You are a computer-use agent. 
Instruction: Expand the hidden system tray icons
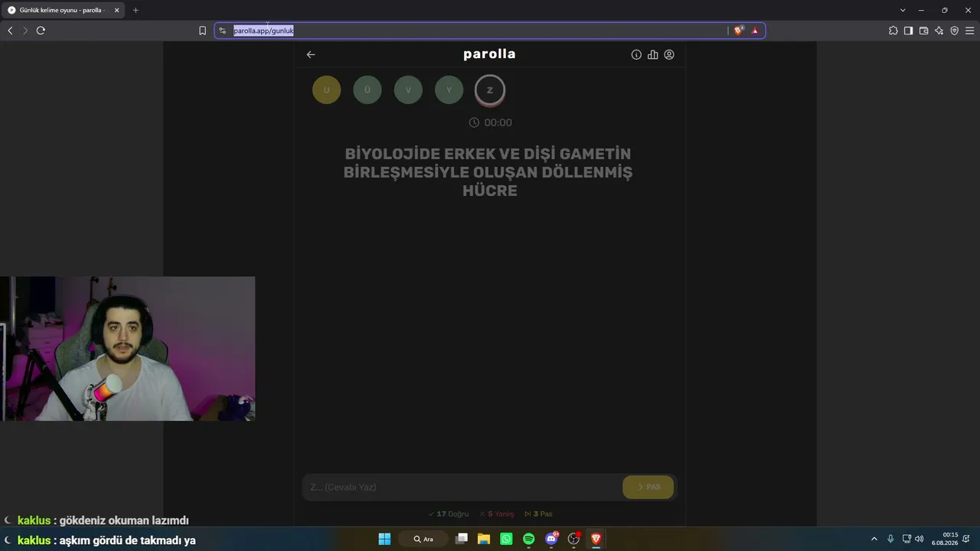coord(874,539)
